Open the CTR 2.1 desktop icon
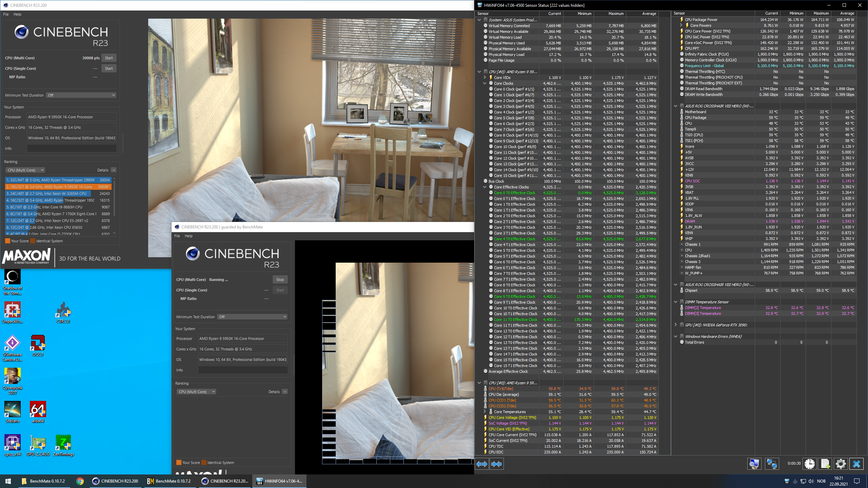This screenshot has width=868, height=488. (63, 312)
